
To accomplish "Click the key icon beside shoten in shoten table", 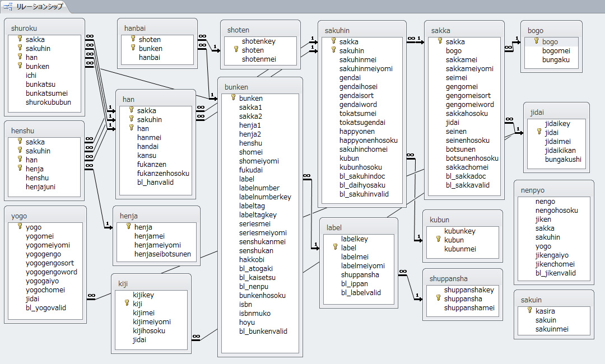I will pyautogui.click(x=236, y=50).
